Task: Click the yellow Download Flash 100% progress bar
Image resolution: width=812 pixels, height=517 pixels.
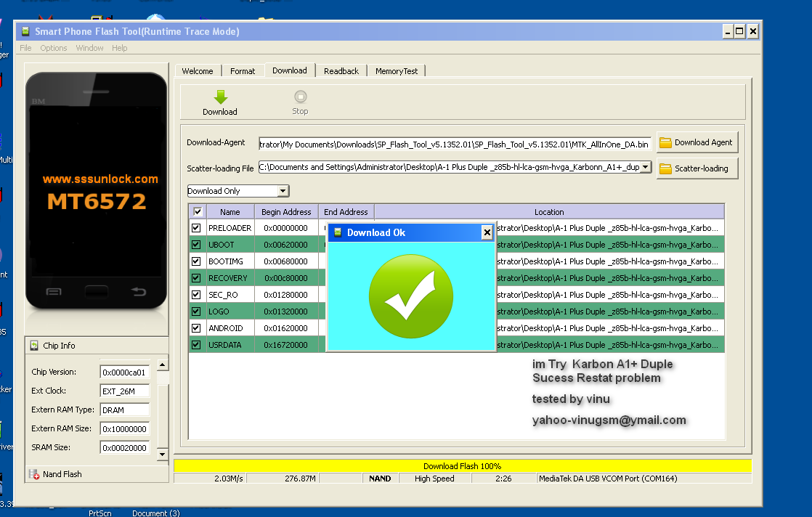Action: [463, 465]
